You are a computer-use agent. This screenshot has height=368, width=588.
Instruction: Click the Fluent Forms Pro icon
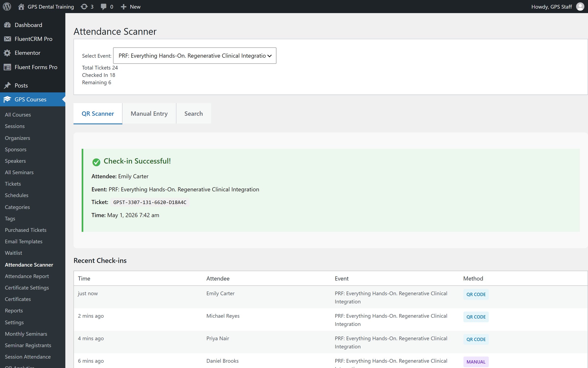(x=7, y=67)
